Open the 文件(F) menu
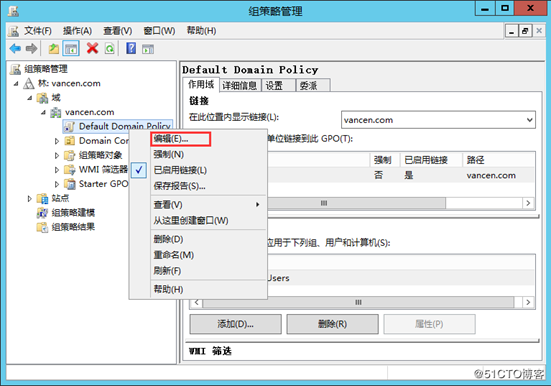 tap(38, 31)
